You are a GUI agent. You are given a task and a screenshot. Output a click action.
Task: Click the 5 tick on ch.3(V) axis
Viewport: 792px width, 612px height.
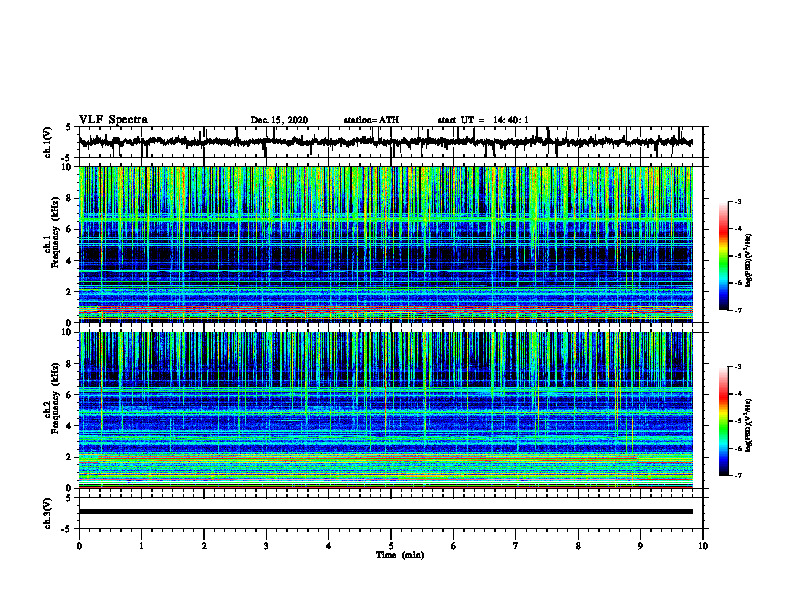pyautogui.click(x=68, y=498)
